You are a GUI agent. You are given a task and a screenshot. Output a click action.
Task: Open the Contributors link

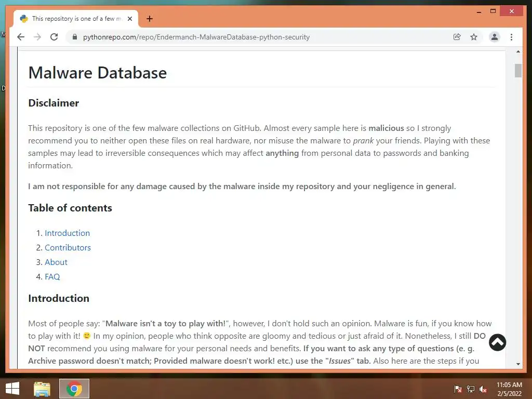(68, 248)
